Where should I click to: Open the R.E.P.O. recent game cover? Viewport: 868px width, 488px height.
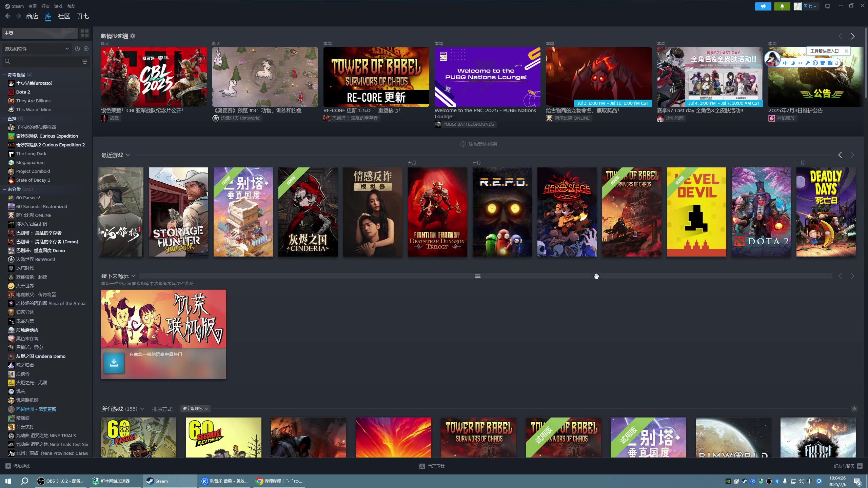click(x=502, y=212)
